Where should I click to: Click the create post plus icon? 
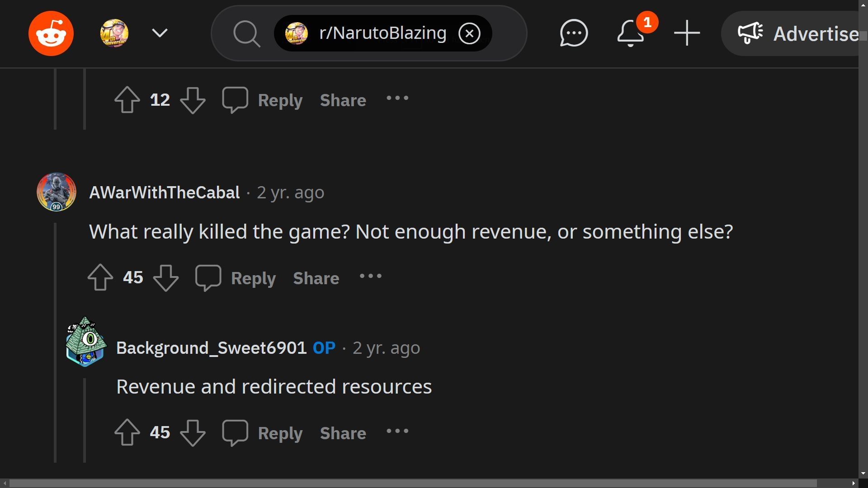click(x=687, y=33)
